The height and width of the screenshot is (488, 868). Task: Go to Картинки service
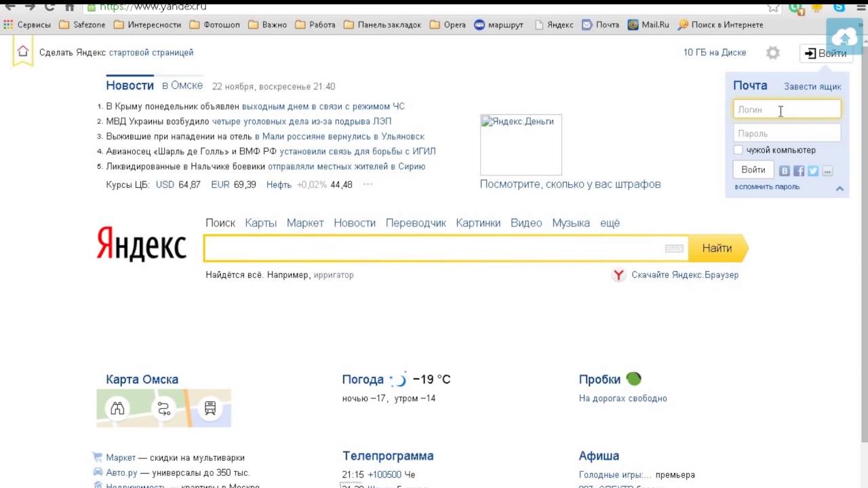(x=478, y=223)
